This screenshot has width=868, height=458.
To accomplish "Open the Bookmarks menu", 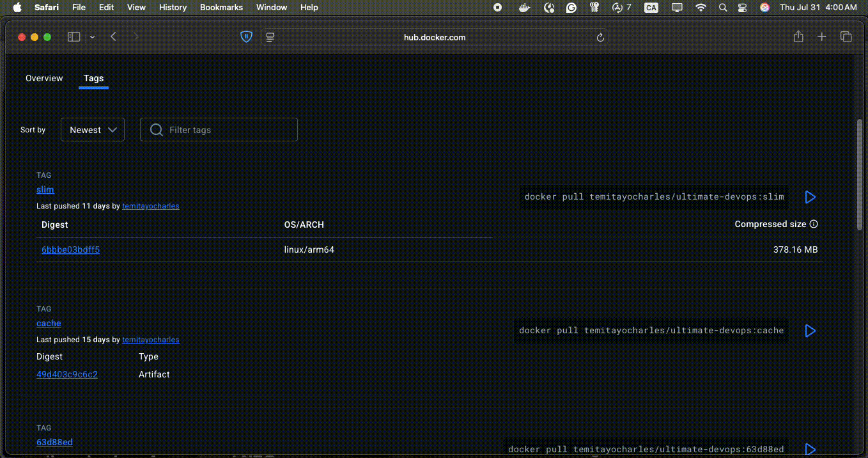I will 221,8.
